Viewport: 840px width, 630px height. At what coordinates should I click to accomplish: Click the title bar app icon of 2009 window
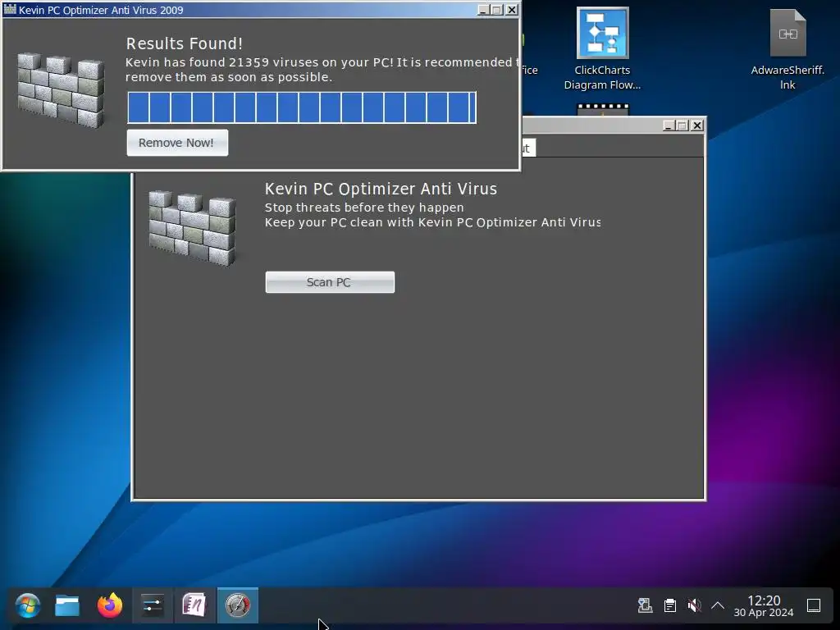[10, 9]
